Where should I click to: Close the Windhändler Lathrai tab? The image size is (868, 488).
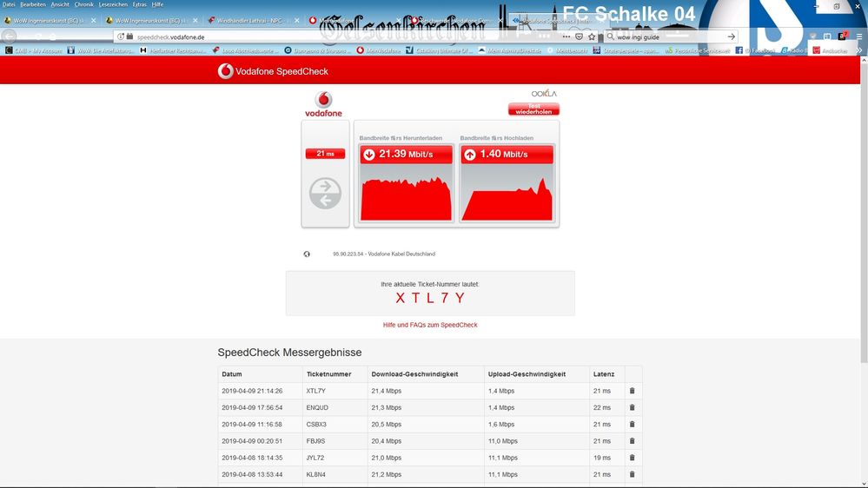(x=297, y=21)
